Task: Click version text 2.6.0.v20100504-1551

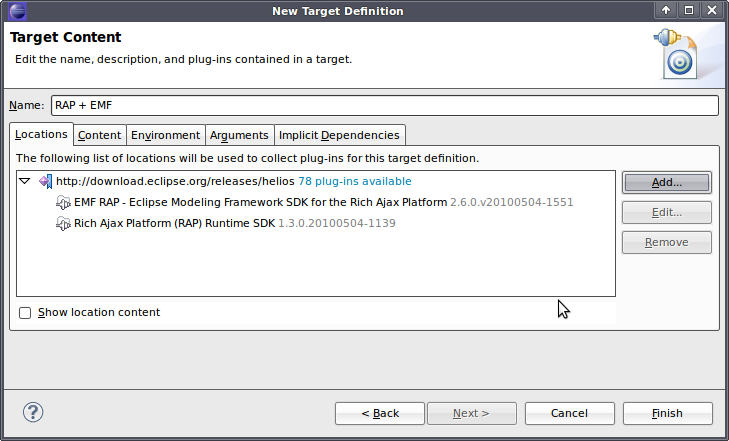Action: [511, 203]
